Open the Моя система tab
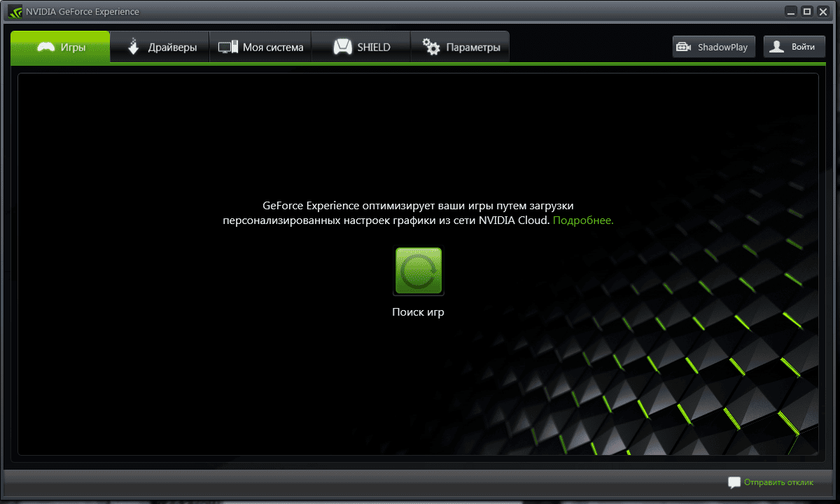 [x=260, y=47]
